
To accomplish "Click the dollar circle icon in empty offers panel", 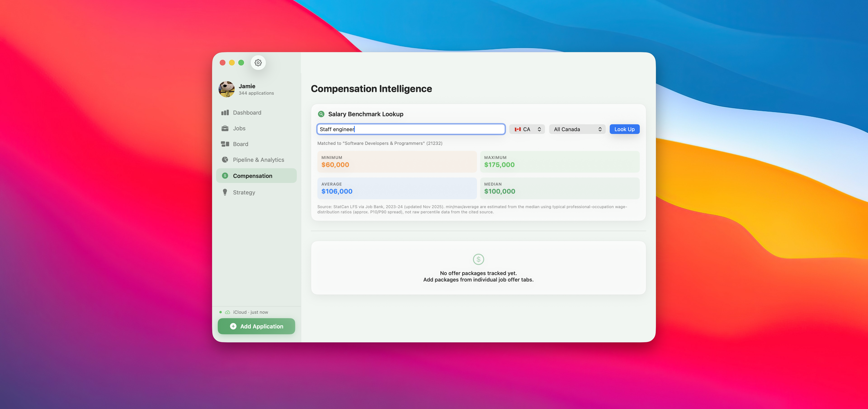I will 478,259.
